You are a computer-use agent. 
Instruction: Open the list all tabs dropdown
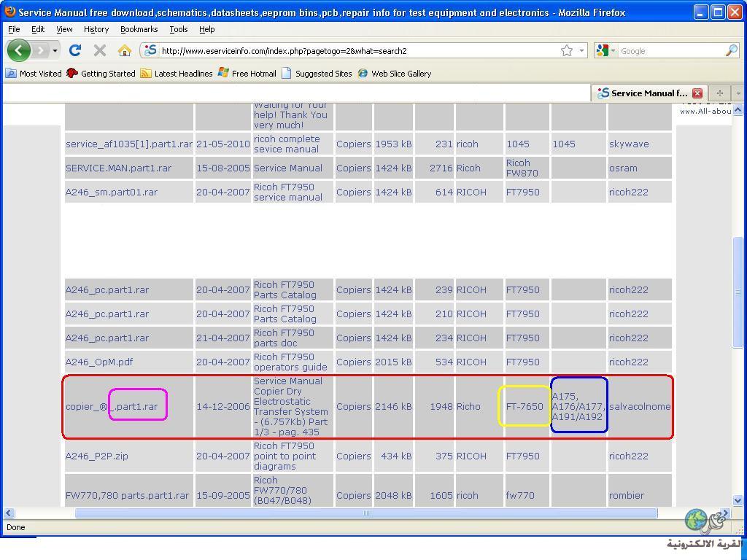point(738,93)
